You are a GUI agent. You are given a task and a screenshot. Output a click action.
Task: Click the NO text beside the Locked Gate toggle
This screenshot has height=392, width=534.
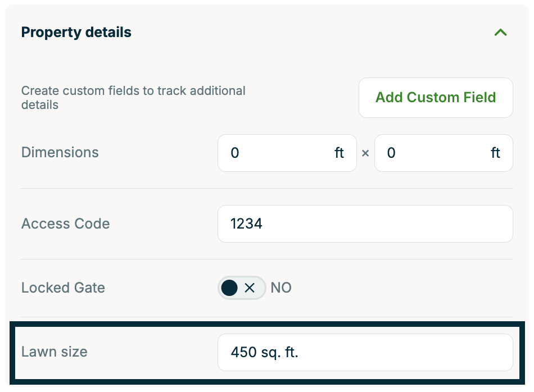(281, 288)
